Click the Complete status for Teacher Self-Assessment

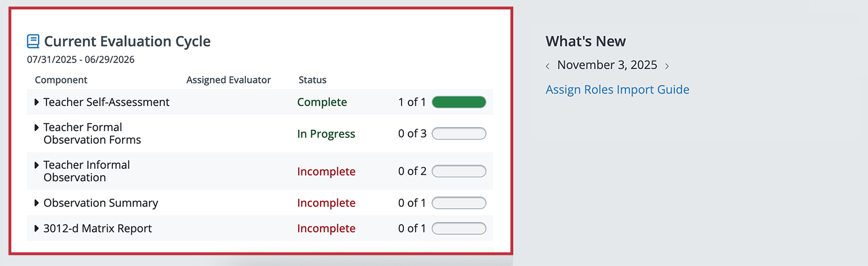coord(322,103)
